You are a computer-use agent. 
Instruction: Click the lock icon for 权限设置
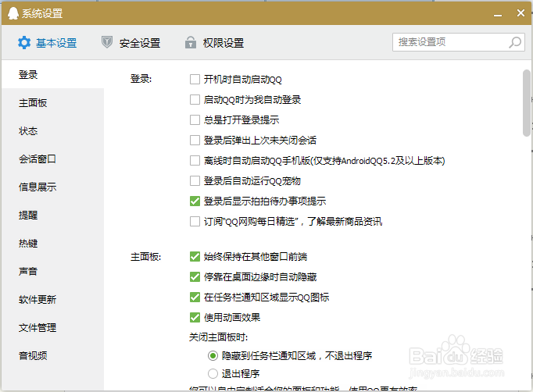[191, 42]
